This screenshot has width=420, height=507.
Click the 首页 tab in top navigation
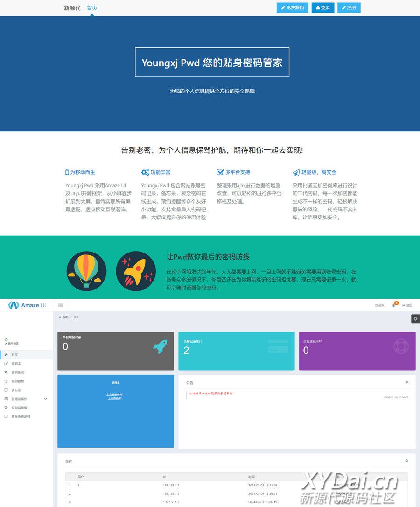pos(92,8)
